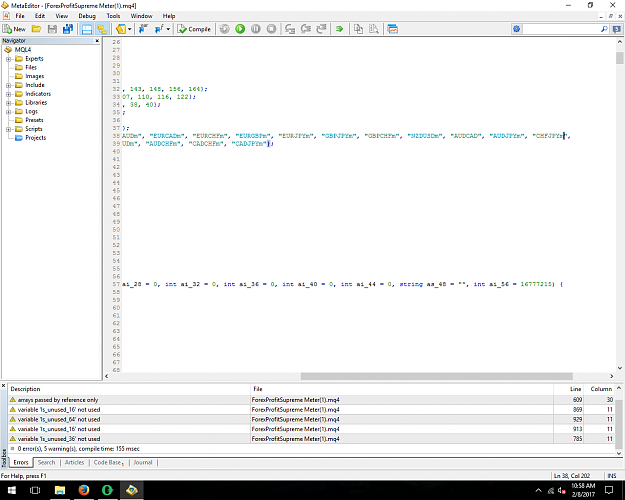Click the start debugging history icon
The image size is (625, 500).
tap(225, 29)
